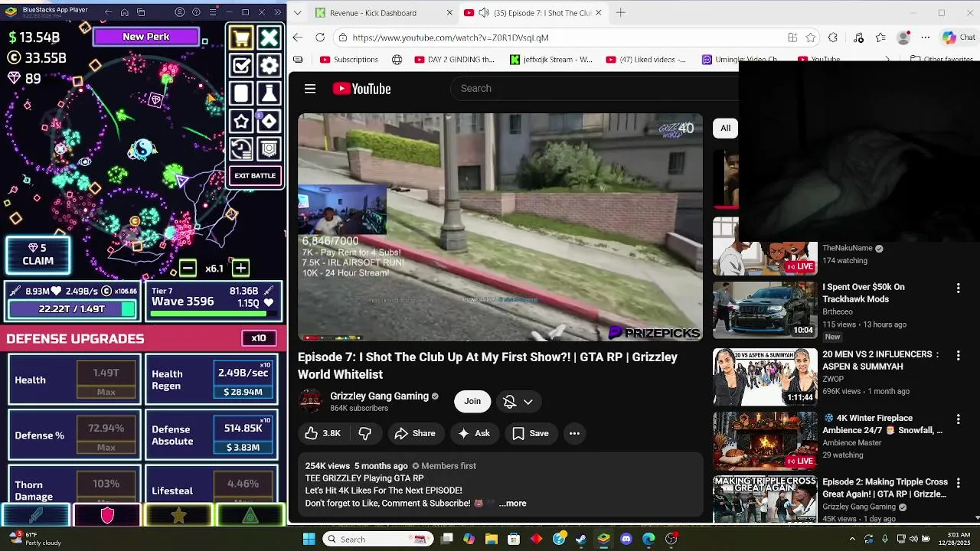980x551 pixels.
Task: Refresh the YouTube page
Action: coord(320,37)
